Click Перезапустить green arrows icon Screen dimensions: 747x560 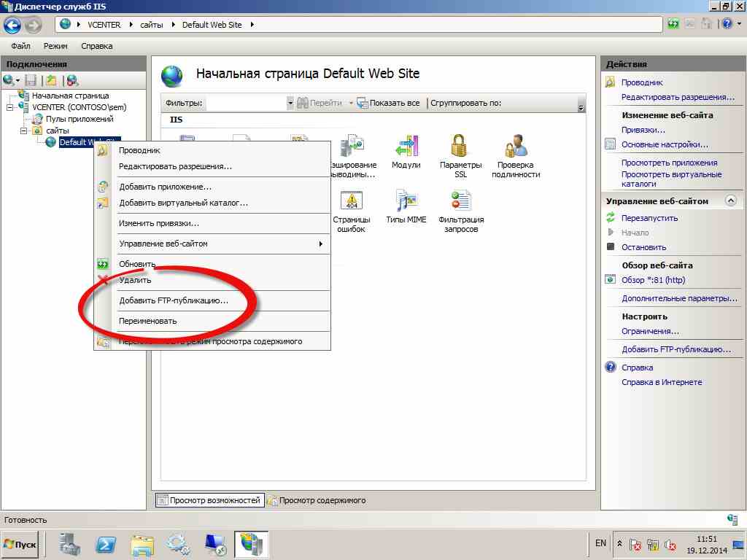pyautogui.click(x=611, y=217)
